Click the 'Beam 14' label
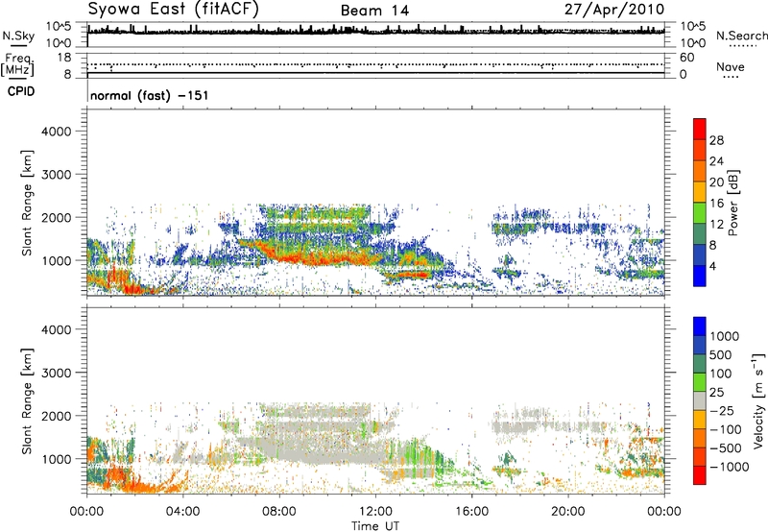 point(374,11)
